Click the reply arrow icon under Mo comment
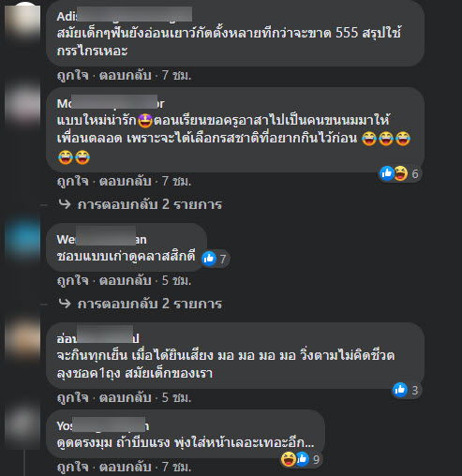462x476 pixels. (x=65, y=204)
